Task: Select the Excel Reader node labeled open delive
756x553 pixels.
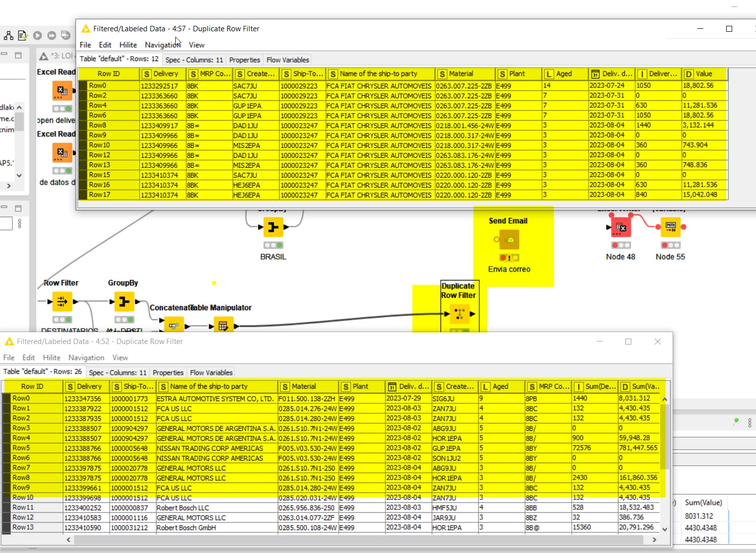Action: pyautogui.click(x=62, y=90)
